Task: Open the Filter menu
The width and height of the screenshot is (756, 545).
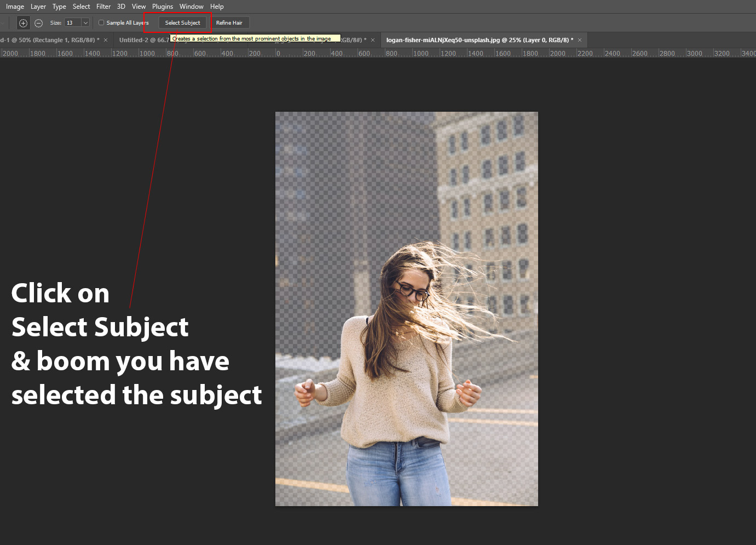Action: (x=103, y=7)
